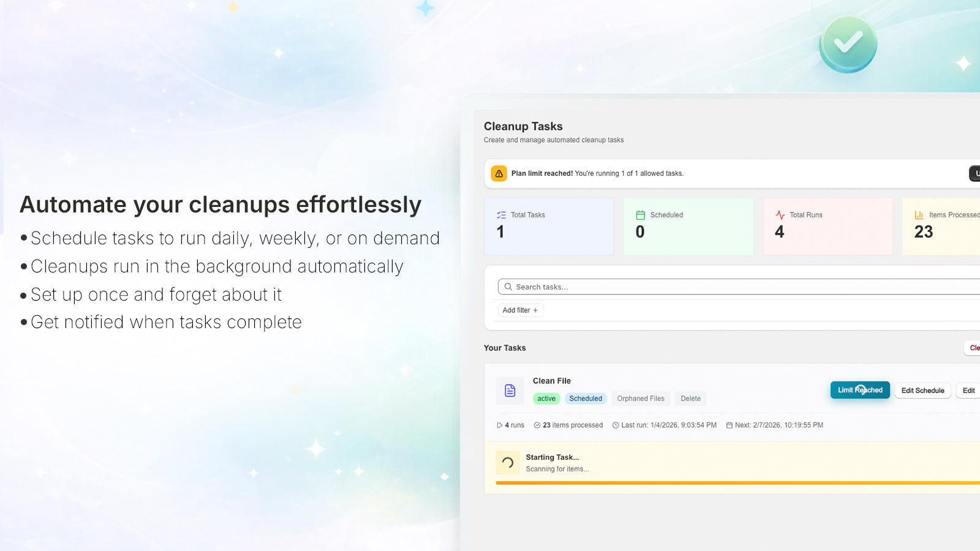Image resolution: width=980 pixels, height=551 pixels.
Task: Click the activity pulse icon on Total Runs card
Action: (780, 215)
